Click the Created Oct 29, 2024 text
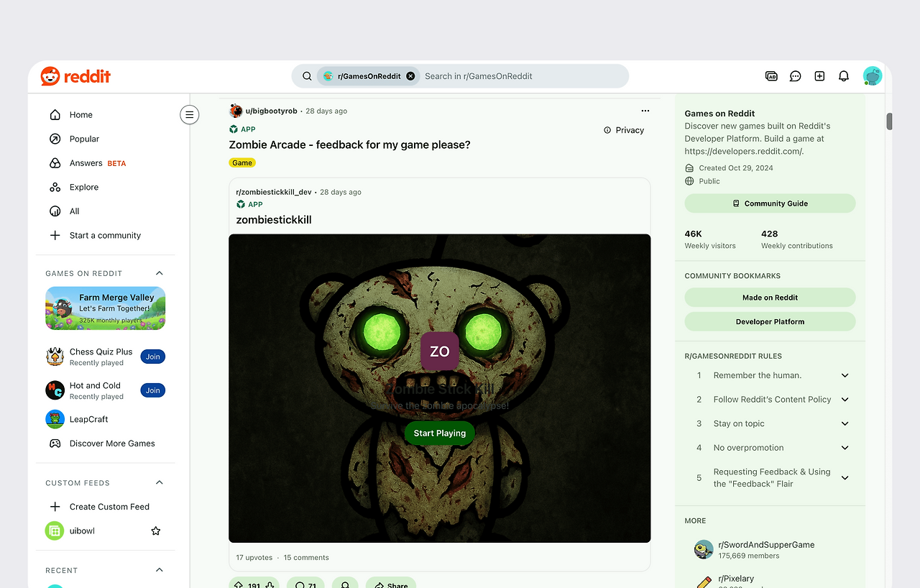The height and width of the screenshot is (588, 920). [736, 168]
